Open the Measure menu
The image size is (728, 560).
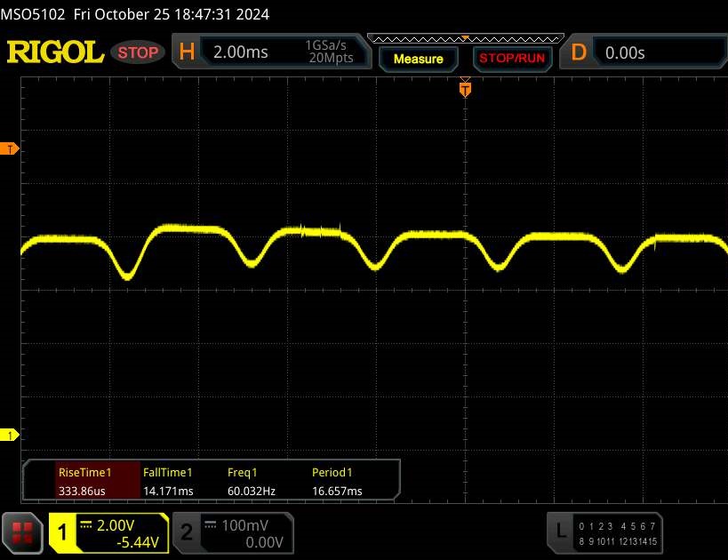click(x=419, y=59)
